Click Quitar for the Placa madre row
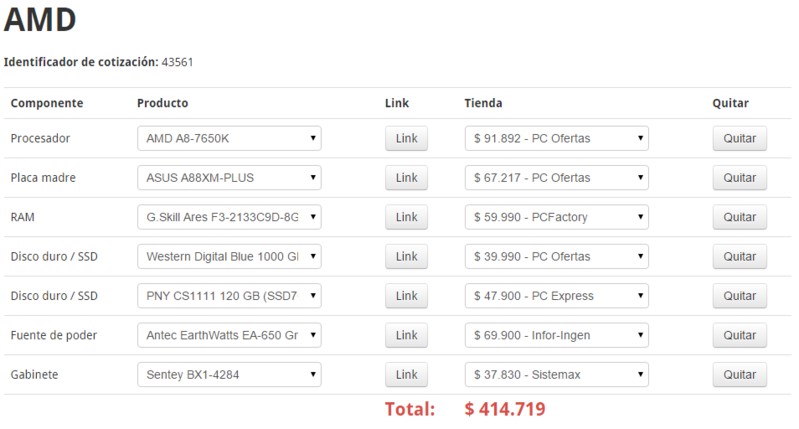 point(739,178)
